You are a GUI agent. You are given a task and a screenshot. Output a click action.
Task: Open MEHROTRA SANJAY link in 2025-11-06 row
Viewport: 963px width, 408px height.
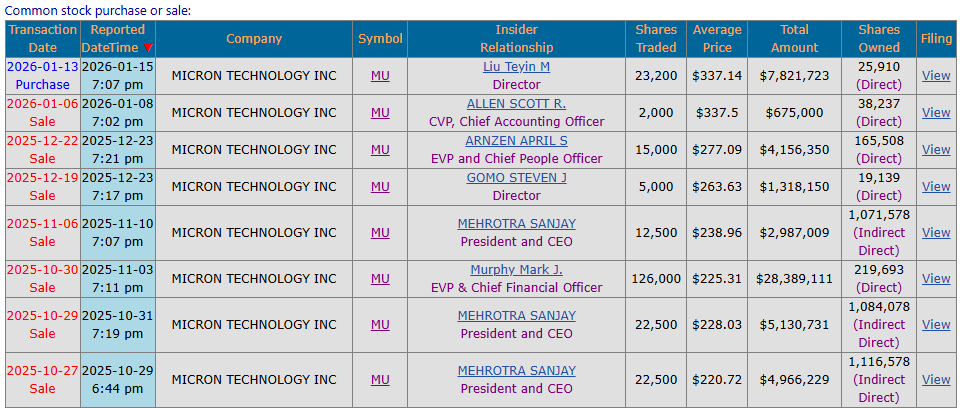coord(517,223)
